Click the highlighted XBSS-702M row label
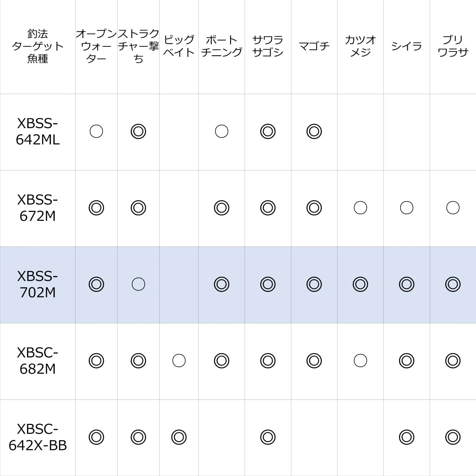This screenshot has width=476, height=476. (x=37, y=284)
